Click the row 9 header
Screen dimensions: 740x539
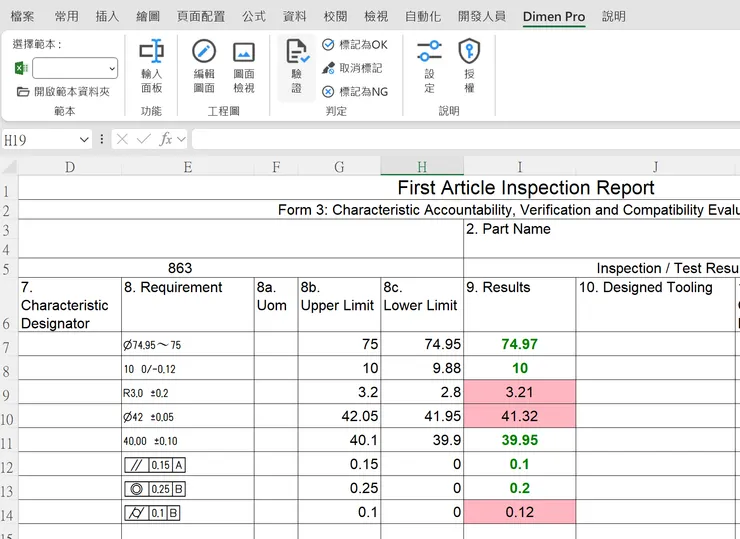pos(8,392)
